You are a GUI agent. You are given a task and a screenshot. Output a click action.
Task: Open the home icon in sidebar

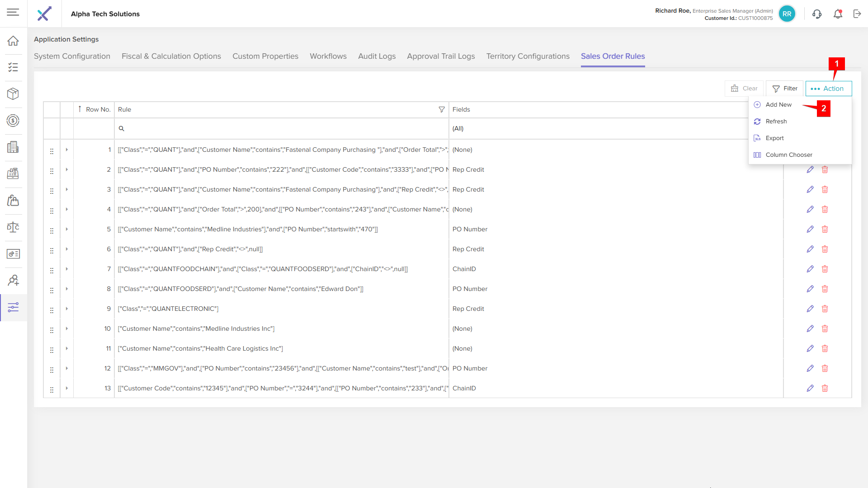(x=13, y=41)
